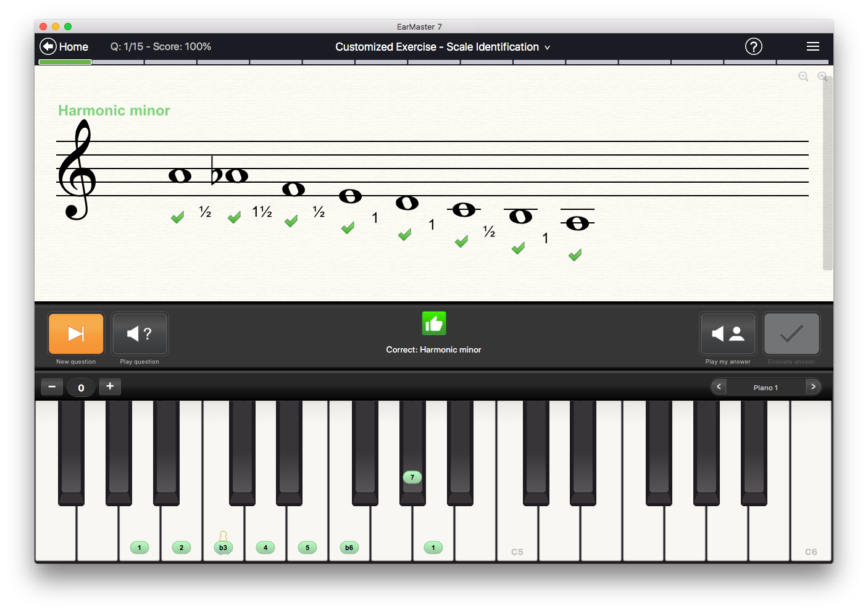This screenshot has height=613, width=868.
Task: Play my answer with the speaker-person icon
Action: click(727, 333)
